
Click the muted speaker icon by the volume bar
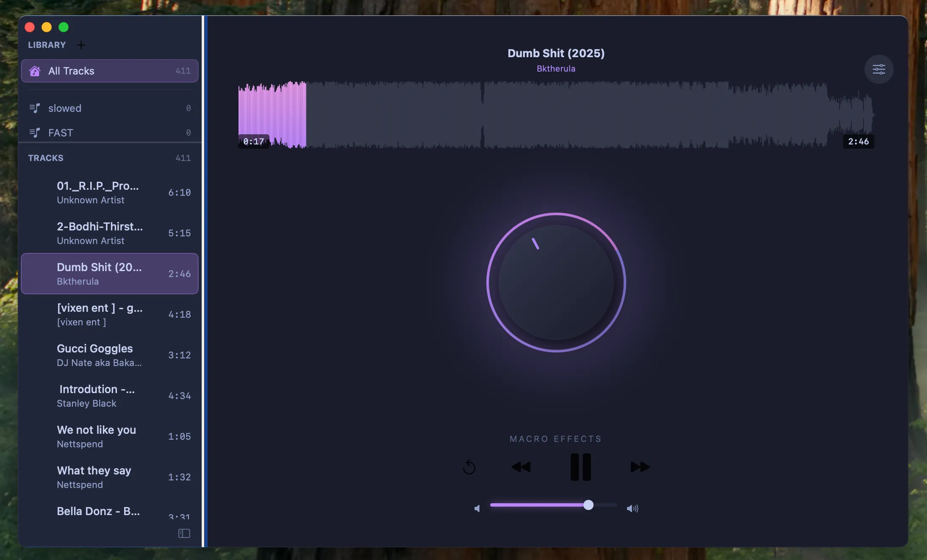pyautogui.click(x=477, y=508)
